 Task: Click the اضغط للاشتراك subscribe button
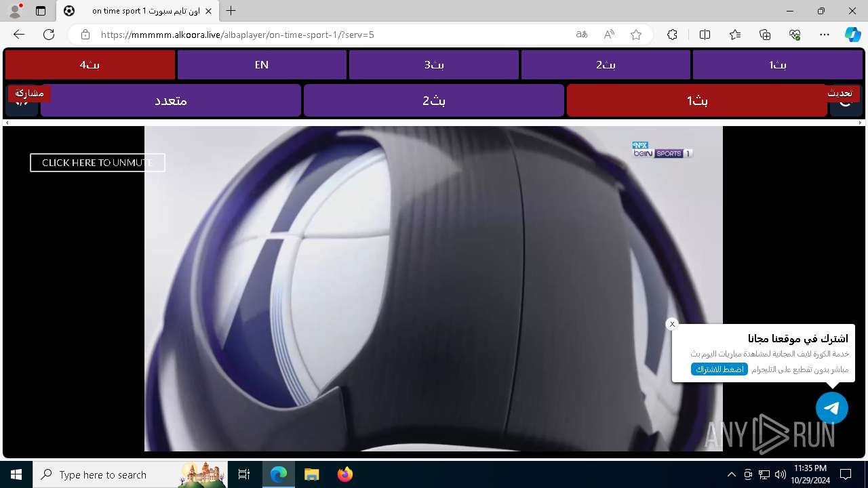pyautogui.click(x=719, y=369)
